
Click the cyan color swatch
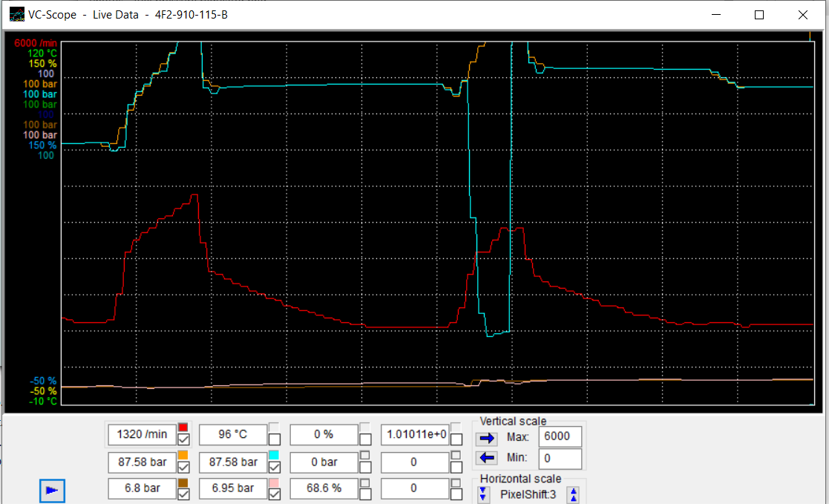pyautogui.click(x=274, y=454)
